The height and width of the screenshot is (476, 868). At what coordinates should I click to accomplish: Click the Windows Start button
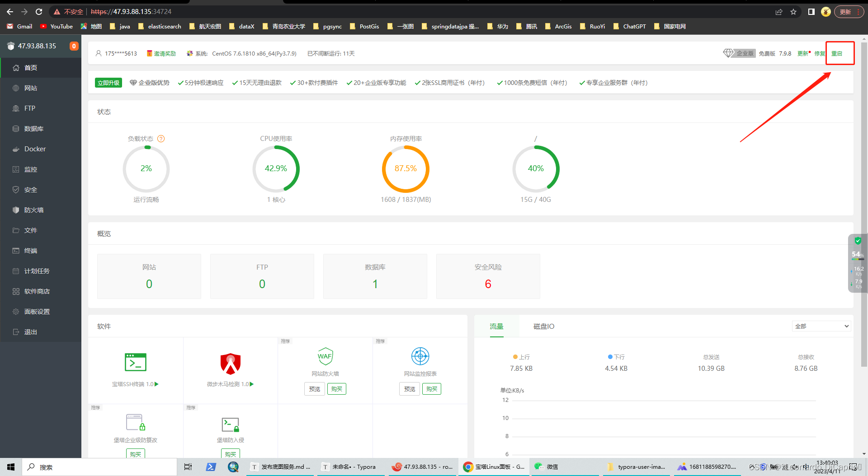[x=11, y=467]
